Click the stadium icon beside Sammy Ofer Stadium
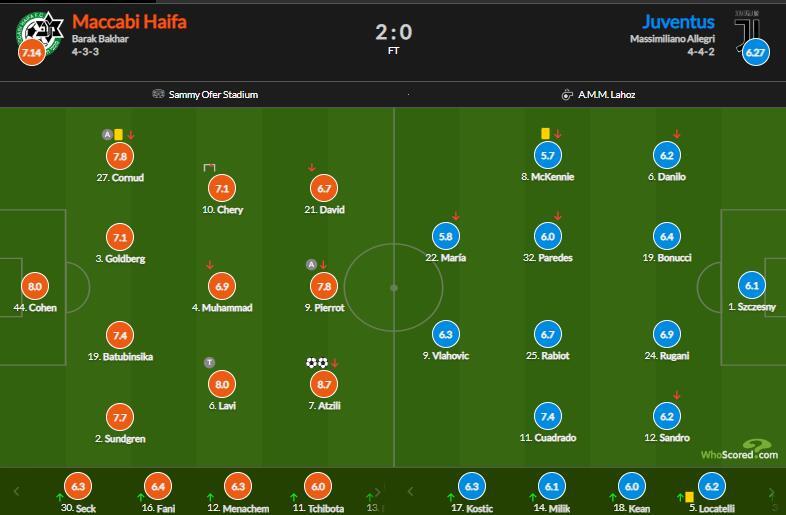The image size is (786, 515). pos(158,95)
